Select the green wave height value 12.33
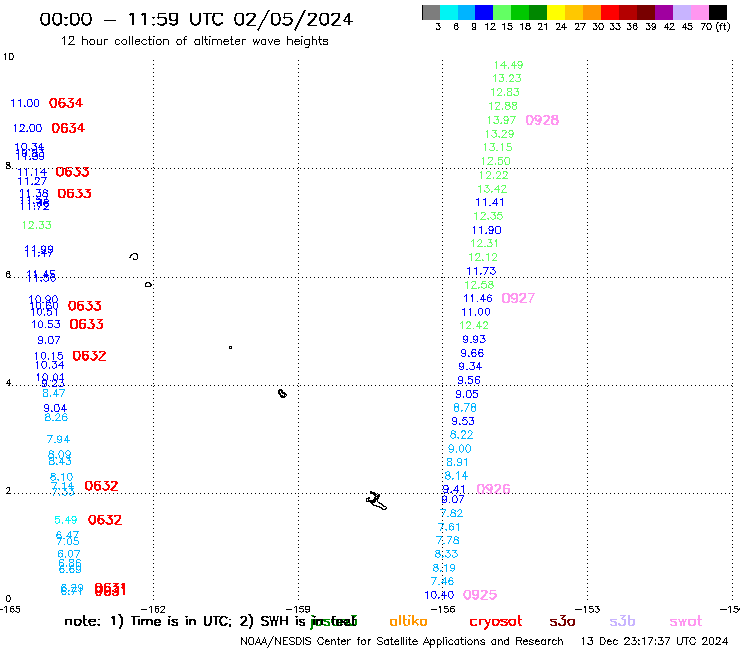740x650 pixels. pyautogui.click(x=37, y=226)
